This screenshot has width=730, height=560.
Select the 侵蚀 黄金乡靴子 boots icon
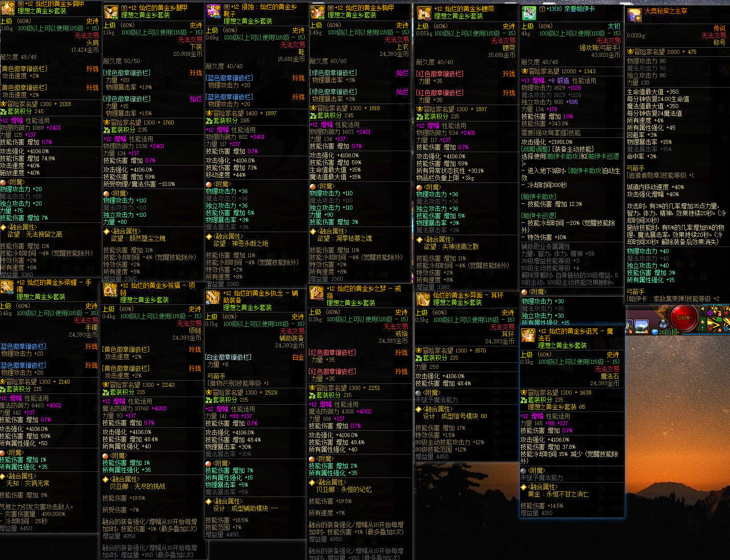[214, 12]
